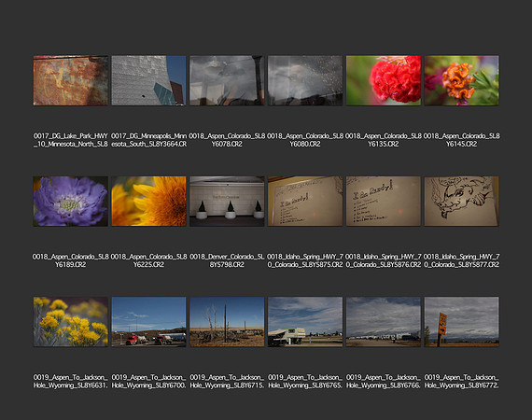Click filename 0018_Aspen_Colorado_SL8Y6080.CR2
Screen dimensions: 532x420
tap(305, 140)
